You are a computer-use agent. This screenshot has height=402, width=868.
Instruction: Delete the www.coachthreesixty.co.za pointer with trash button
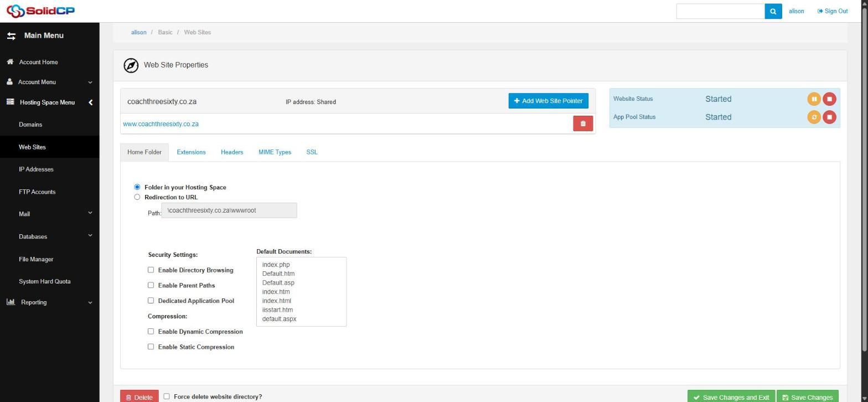pos(583,123)
